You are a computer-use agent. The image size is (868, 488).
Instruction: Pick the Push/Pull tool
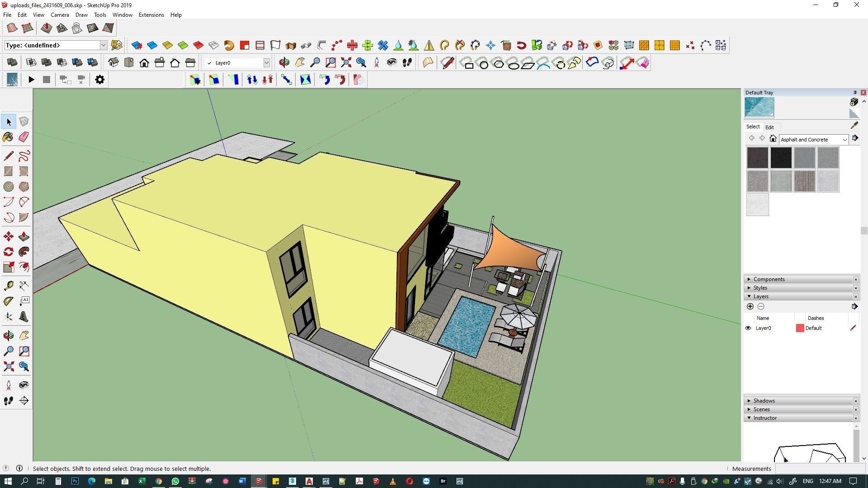(24, 236)
